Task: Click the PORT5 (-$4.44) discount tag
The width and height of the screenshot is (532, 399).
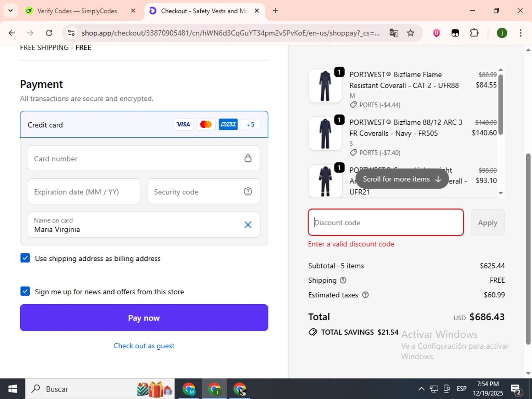Action: (x=375, y=105)
